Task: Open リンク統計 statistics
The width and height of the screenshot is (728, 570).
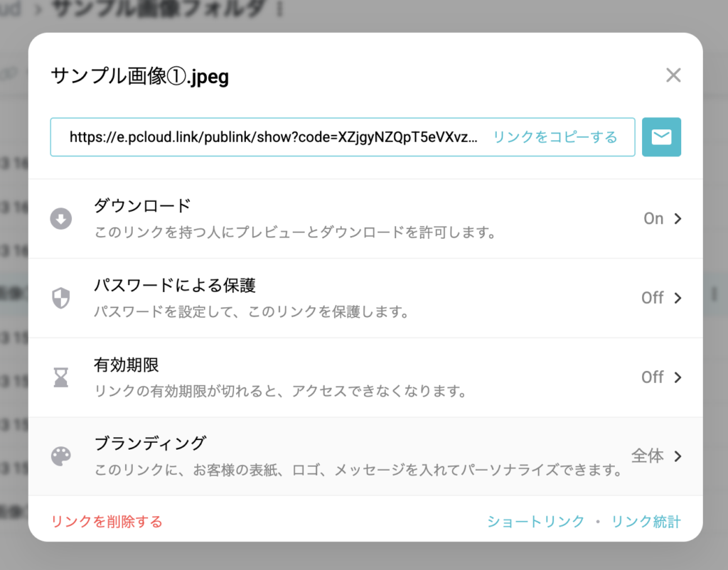Action: click(x=646, y=521)
